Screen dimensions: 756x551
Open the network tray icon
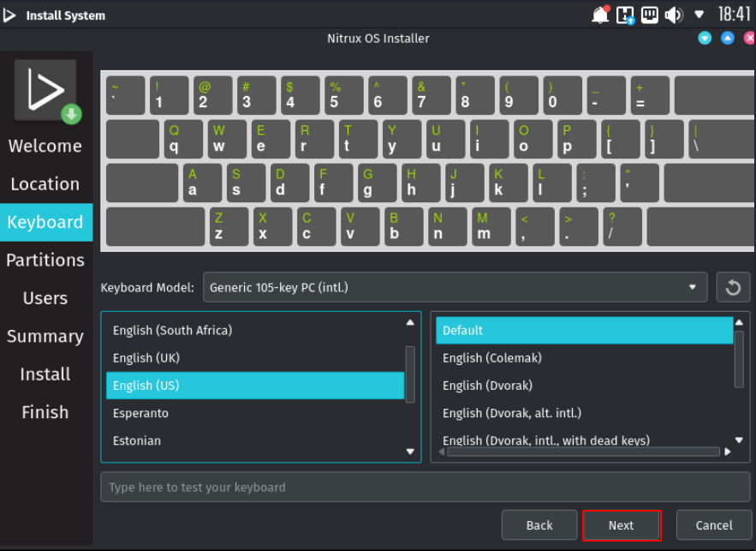(x=650, y=15)
